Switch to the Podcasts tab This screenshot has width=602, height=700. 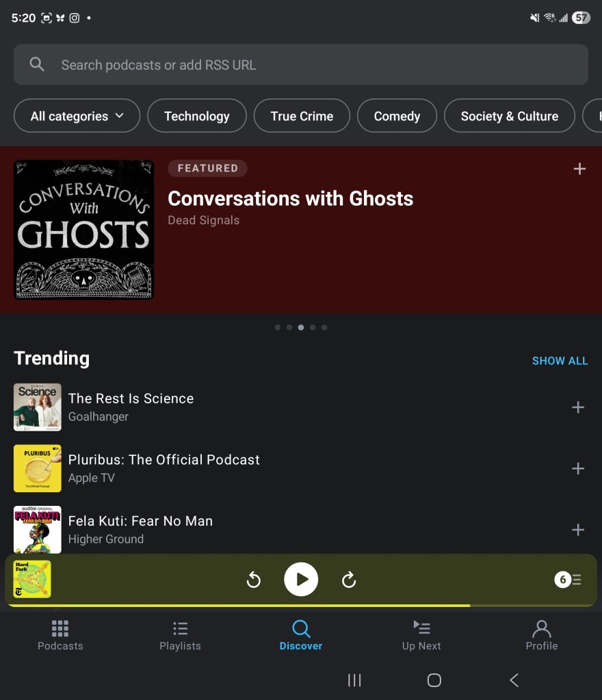click(x=60, y=635)
